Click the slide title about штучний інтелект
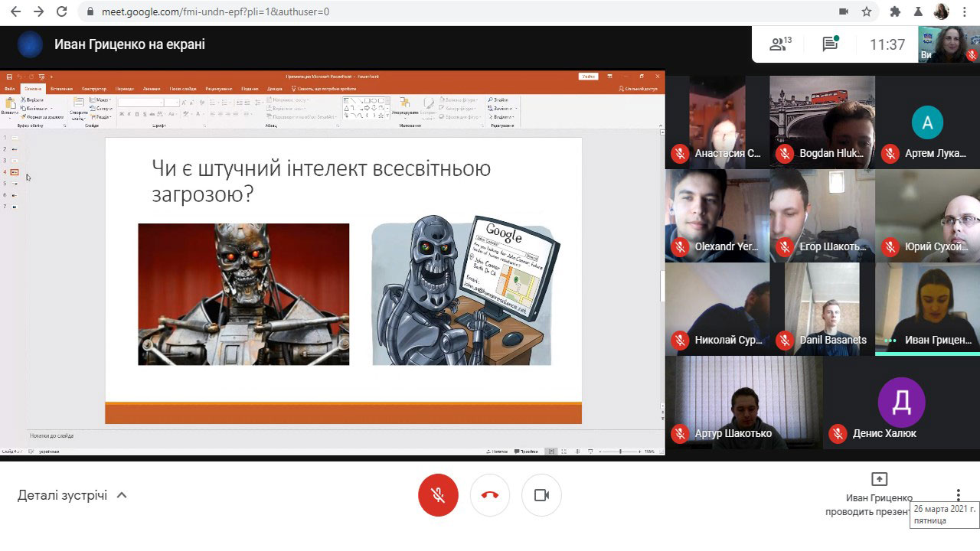 (322, 181)
